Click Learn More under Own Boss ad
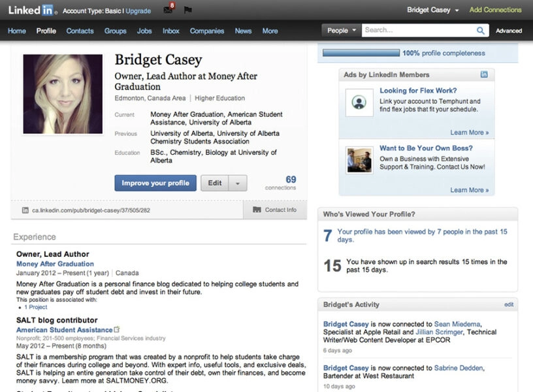The image size is (533, 392). [470, 190]
